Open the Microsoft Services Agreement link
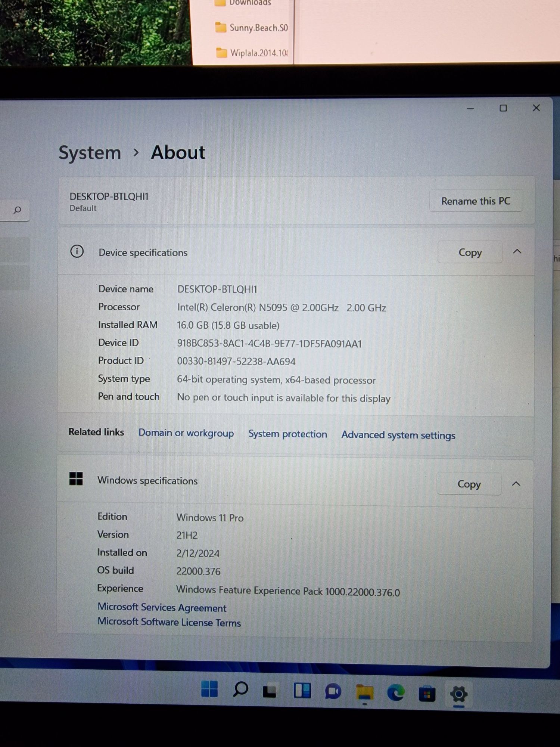Screen dimensions: 560x747 click(162, 607)
